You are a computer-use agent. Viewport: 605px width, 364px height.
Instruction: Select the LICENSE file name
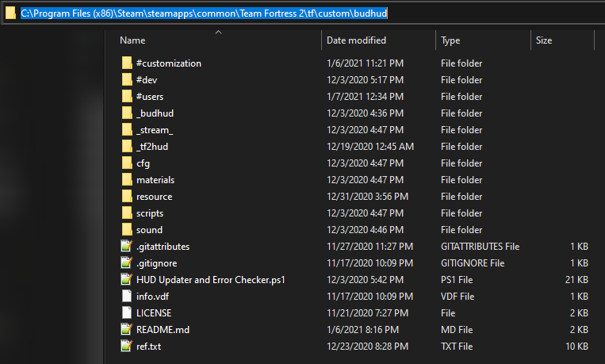tap(154, 313)
